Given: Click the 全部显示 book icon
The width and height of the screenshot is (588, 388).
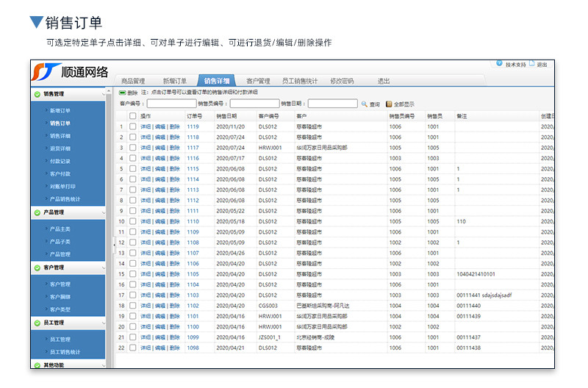Looking at the screenshot, I should click(389, 104).
